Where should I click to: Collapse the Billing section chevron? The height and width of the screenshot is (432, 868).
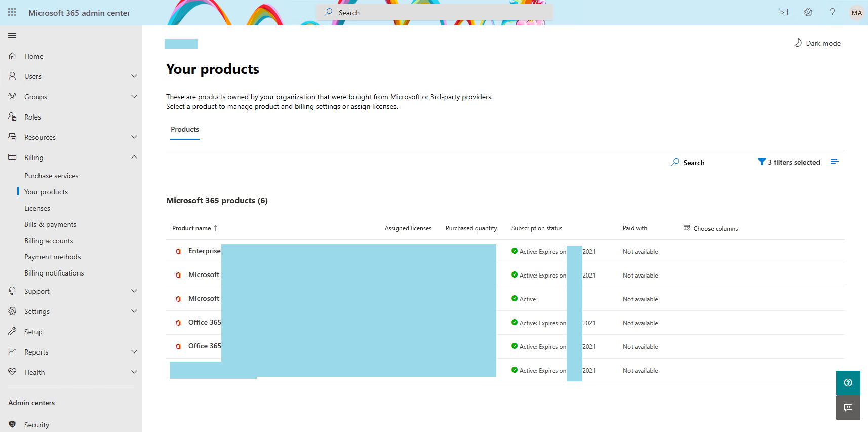point(134,158)
